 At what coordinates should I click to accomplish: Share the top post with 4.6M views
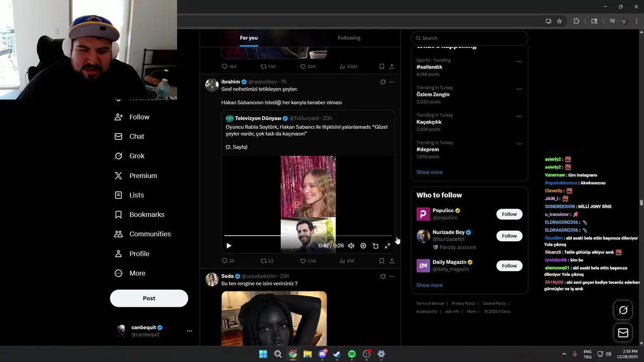[x=392, y=66]
